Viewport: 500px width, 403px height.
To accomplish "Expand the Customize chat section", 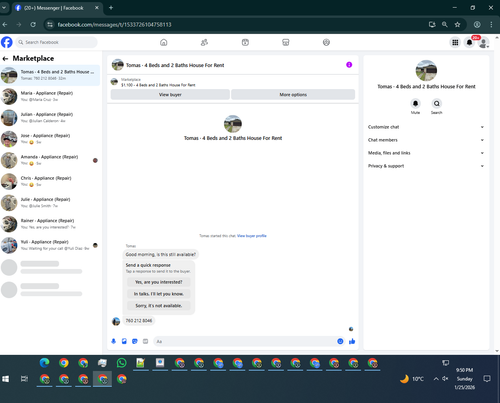I will pos(426,127).
